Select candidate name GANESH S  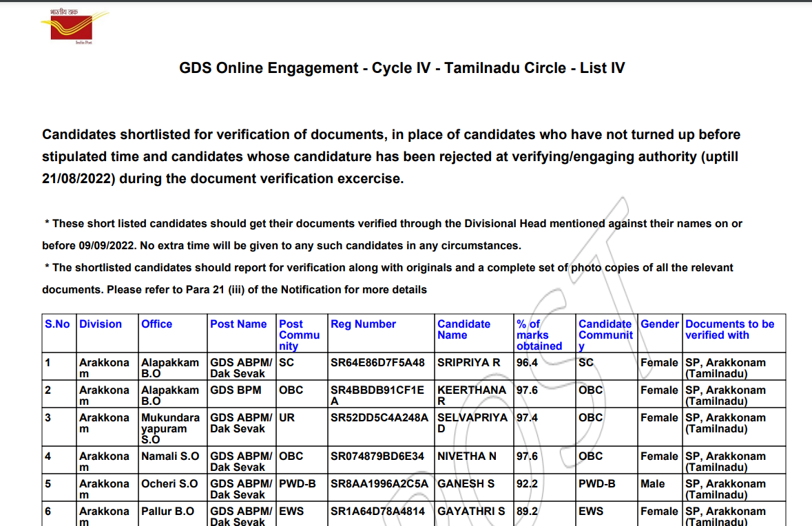[x=466, y=484]
